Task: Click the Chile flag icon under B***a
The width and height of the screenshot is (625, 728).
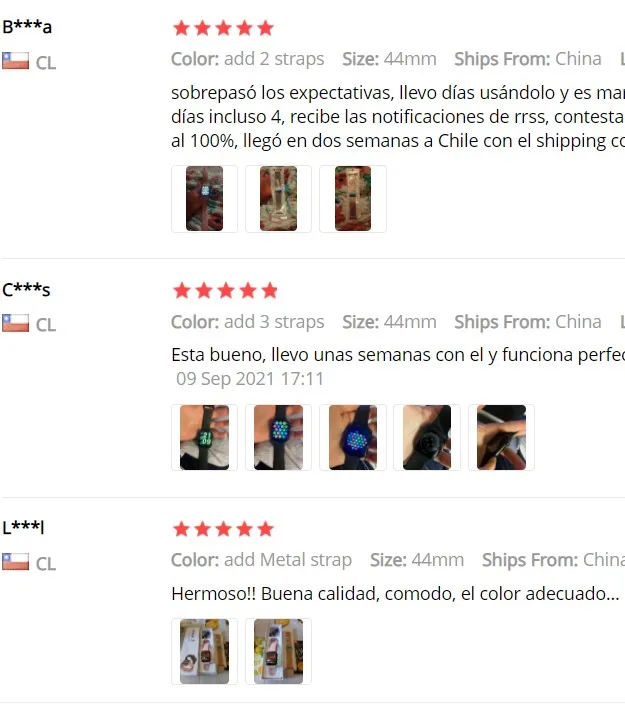Action: click(15, 61)
